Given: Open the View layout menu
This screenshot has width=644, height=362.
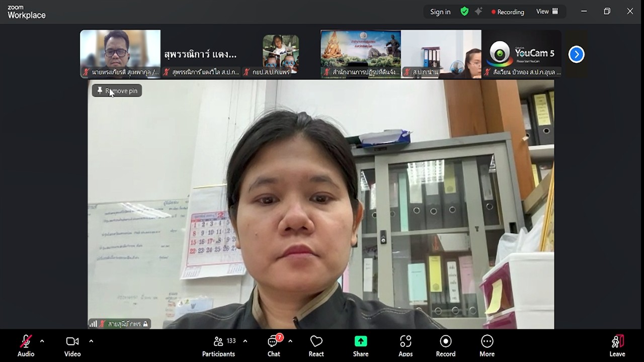Looking at the screenshot, I should (547, 12).
